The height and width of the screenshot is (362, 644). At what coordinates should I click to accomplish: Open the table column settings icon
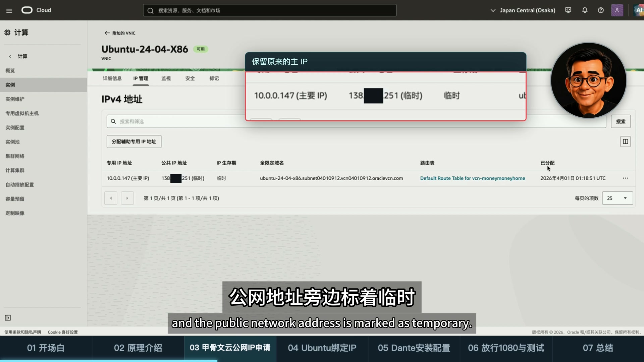(x=625, y=141)
